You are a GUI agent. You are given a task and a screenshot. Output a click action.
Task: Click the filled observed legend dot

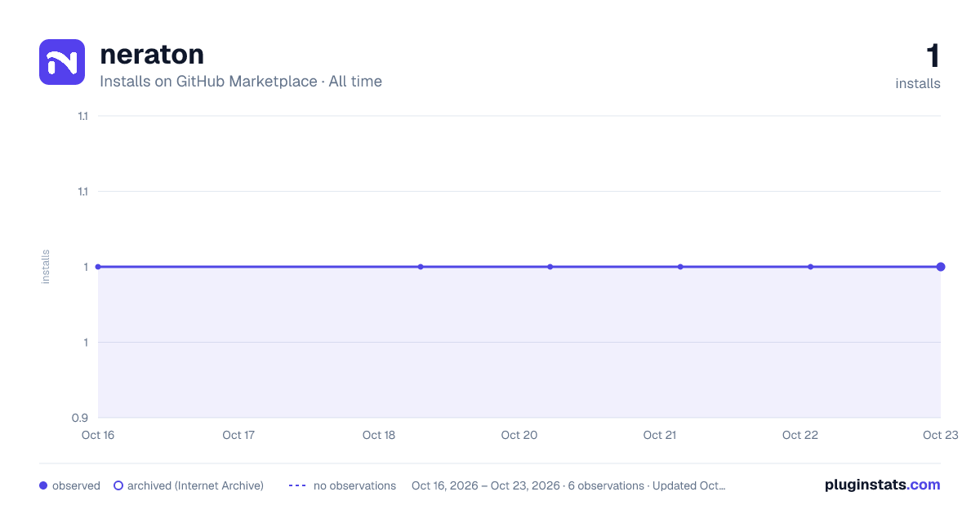(43, 485)
